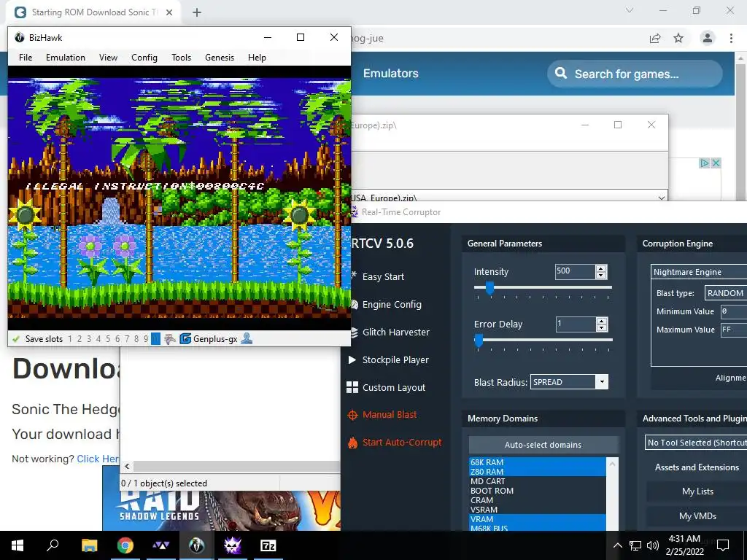Open Stockpile Player in RTCV
This screenshot has width=747, height=560.
[x=395, y=360]
